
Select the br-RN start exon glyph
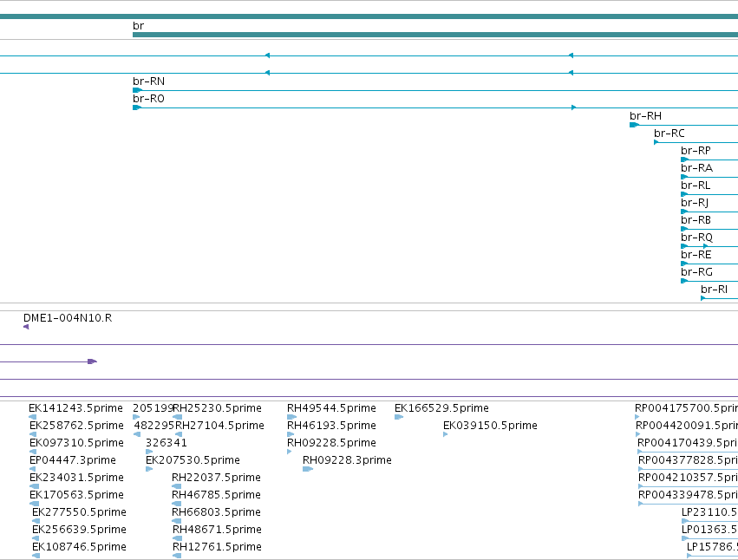(x=137, y=90)
